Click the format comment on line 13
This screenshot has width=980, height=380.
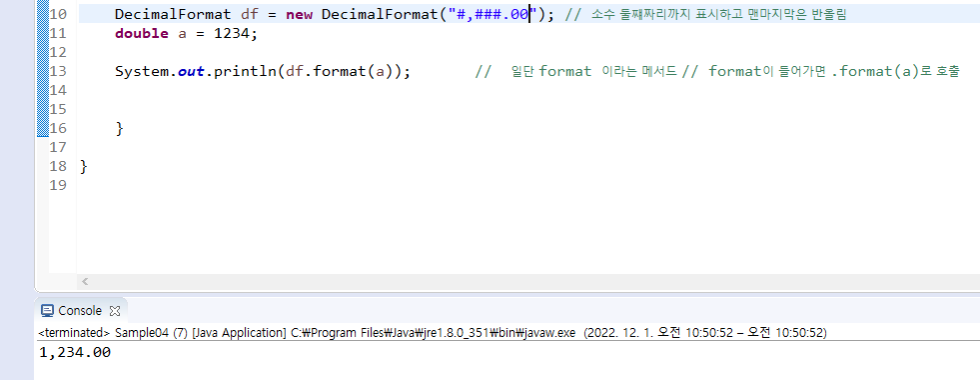click(717, 71)
